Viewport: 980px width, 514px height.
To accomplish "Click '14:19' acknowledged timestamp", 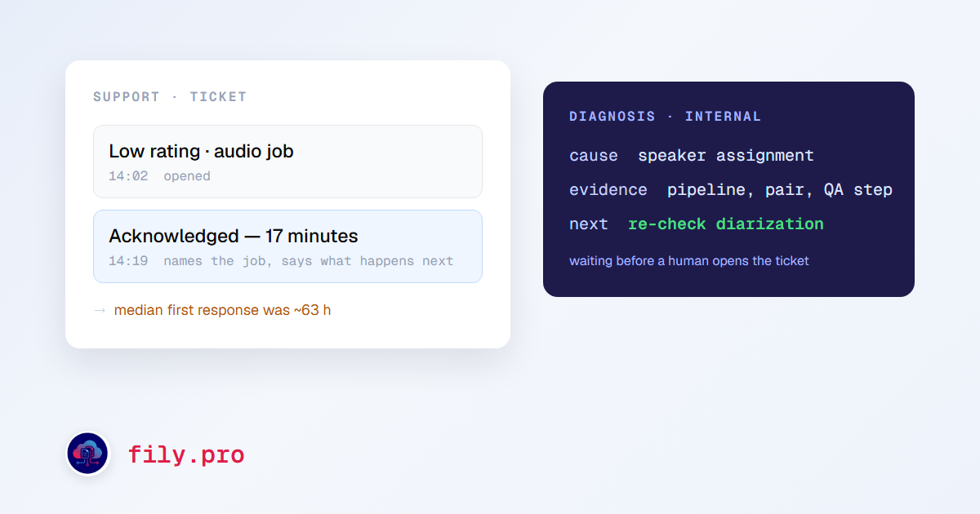I will 128,261.
